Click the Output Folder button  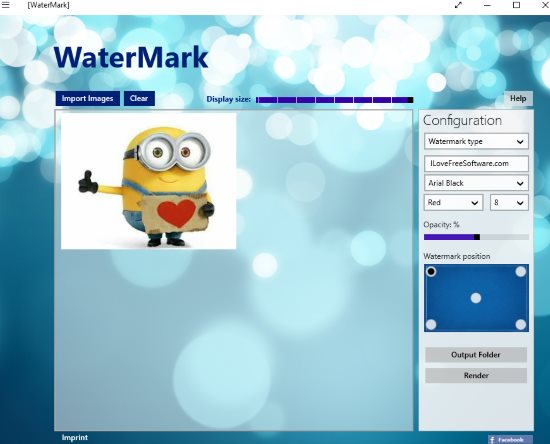pyautogui.click(x=476, y=355)
